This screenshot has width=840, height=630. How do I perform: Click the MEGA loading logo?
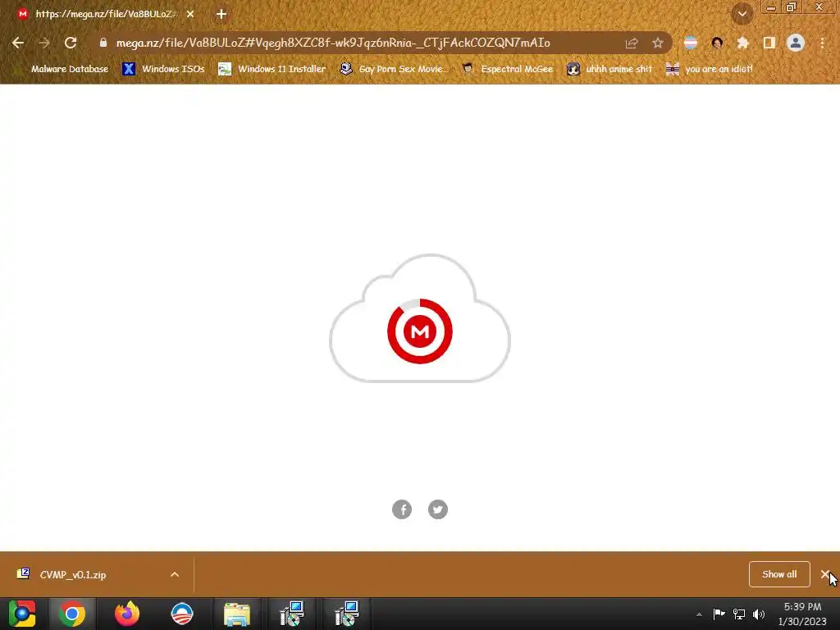(420, 331)
